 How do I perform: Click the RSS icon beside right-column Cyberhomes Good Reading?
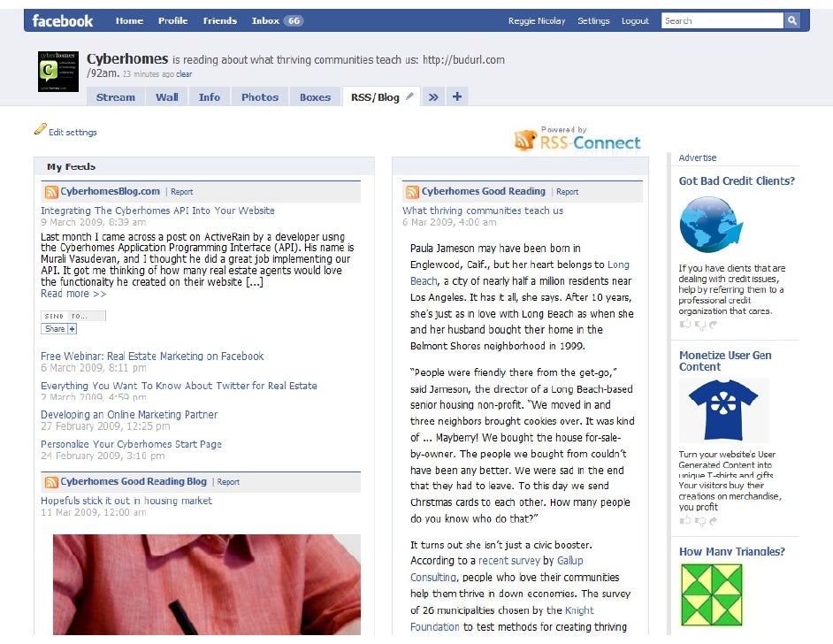pyautogui.click(x=412, y=192)
